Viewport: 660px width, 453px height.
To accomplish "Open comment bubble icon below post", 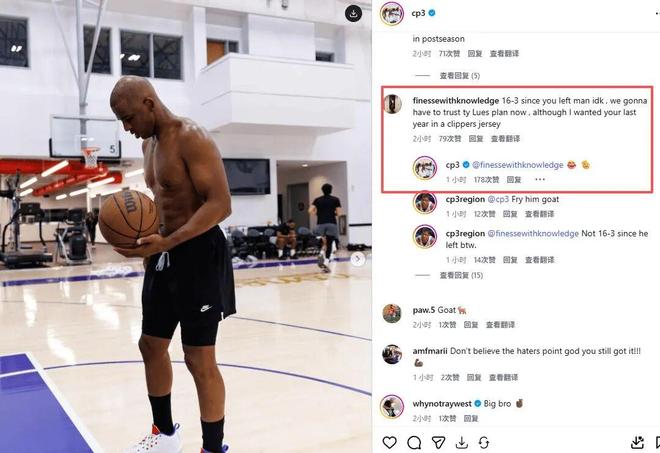I will point(414,442).
